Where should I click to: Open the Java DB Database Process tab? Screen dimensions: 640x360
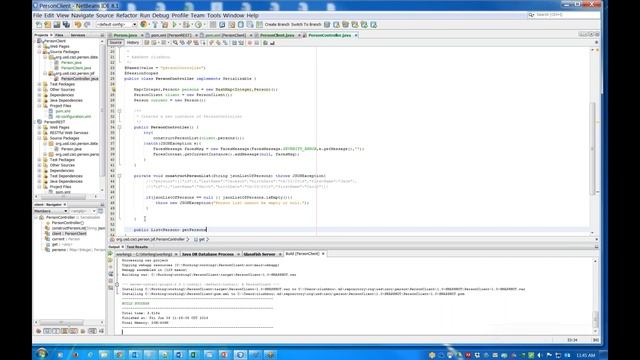(x=208, y=254)
